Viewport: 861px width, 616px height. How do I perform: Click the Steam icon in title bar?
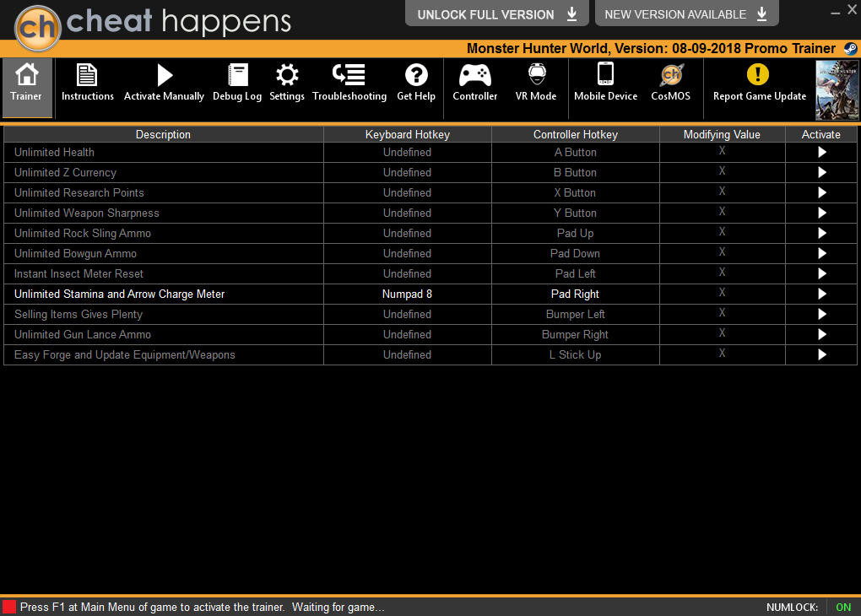point(850,49)
